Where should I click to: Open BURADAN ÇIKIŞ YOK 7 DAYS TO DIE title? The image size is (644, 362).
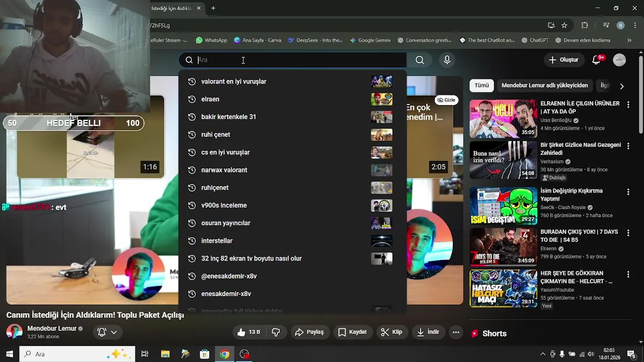(x=579, y=236)
